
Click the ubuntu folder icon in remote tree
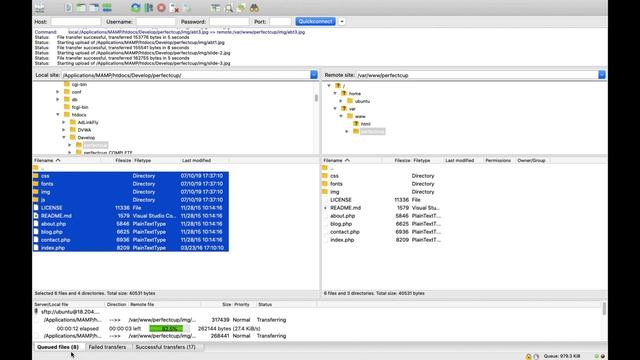(350, 101)
